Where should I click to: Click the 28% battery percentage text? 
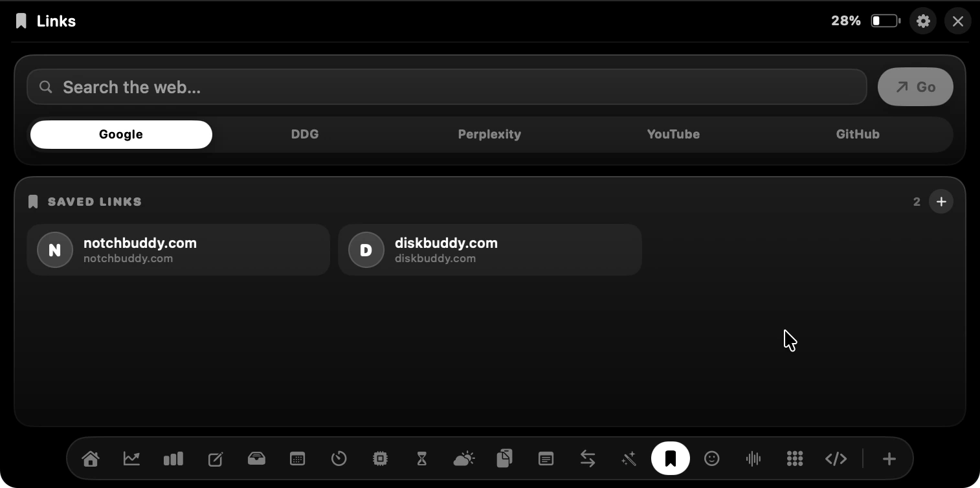pyautogui.click(x=846, y=21)
